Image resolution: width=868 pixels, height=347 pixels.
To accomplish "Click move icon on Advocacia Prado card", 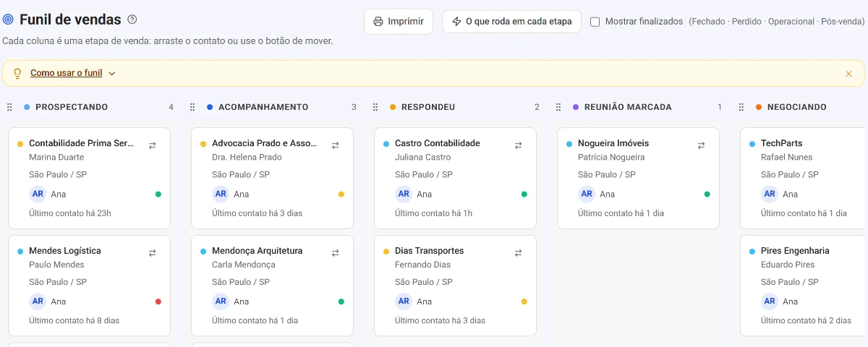I will (336, 145).
